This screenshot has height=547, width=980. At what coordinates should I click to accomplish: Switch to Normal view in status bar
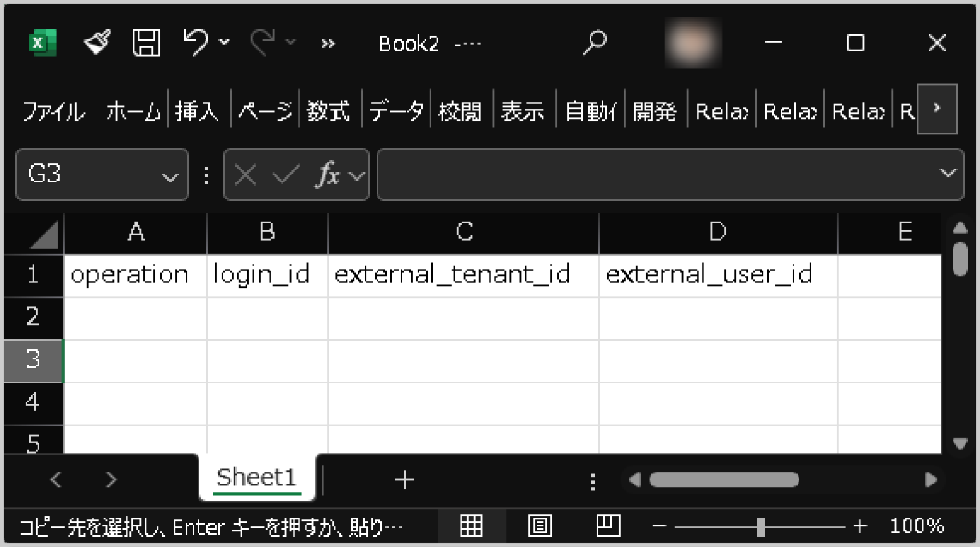pos(471,526)
